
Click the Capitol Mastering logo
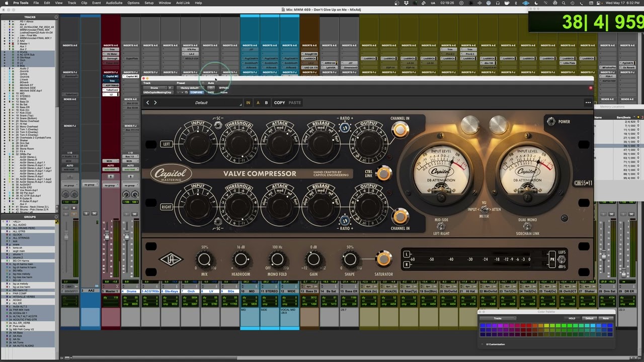pyautogui.click(x=172, y=174)
